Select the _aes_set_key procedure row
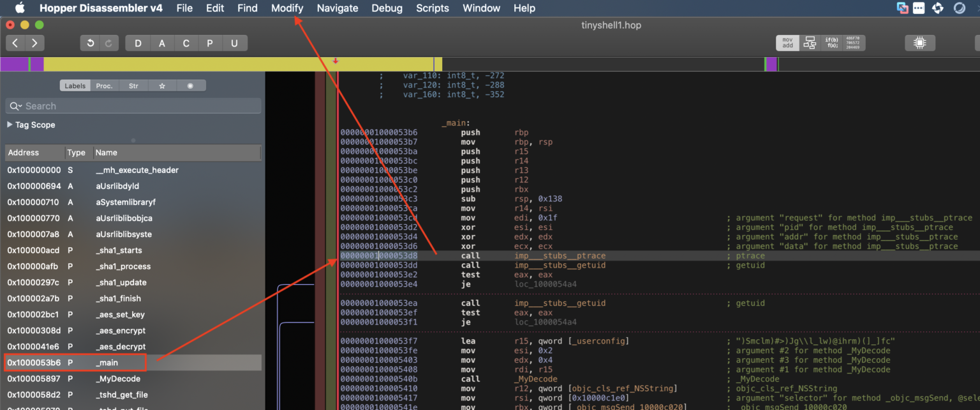 tap(133, 314)
